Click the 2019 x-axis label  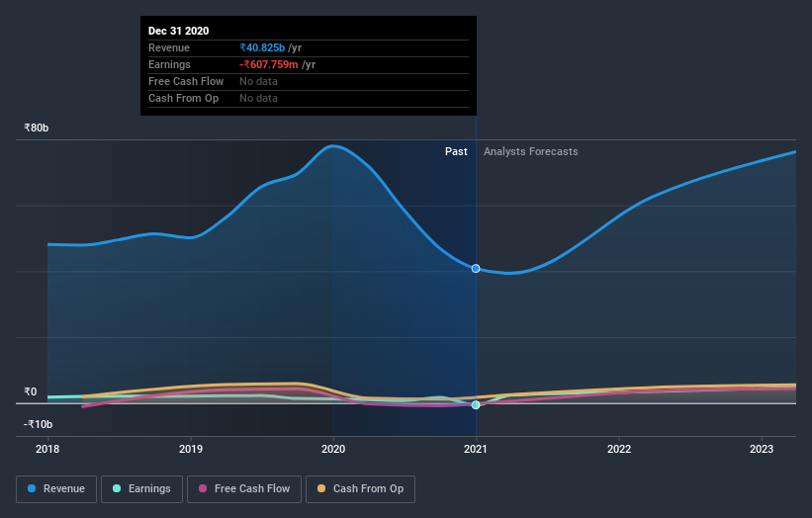point(191,449)
